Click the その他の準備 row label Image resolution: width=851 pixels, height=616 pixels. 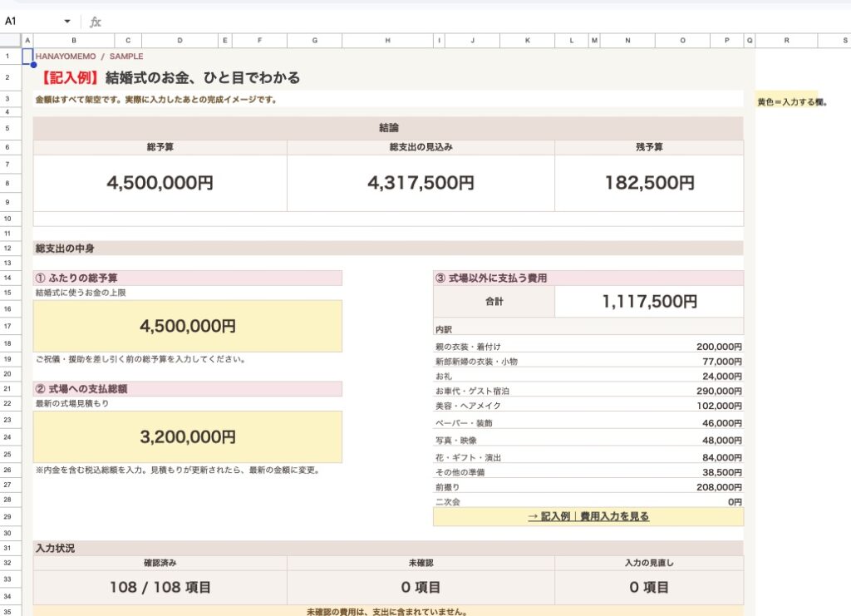(x=460, y=472)
